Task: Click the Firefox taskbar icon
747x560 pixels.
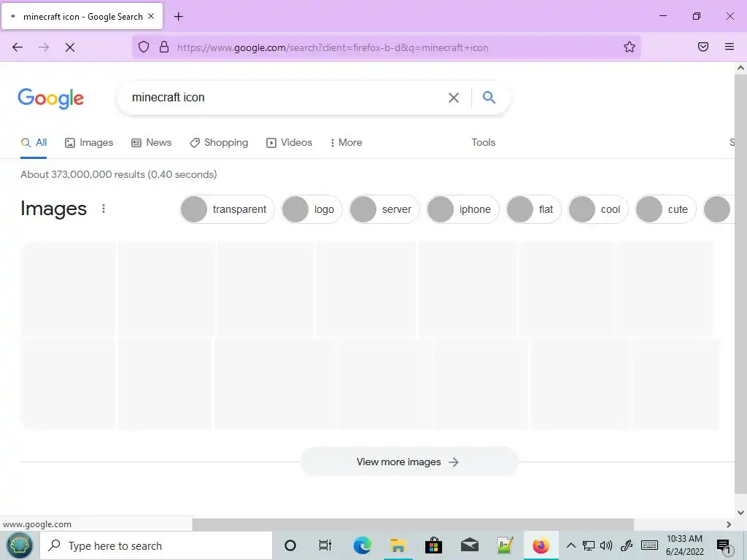Action: click(541, 545)
